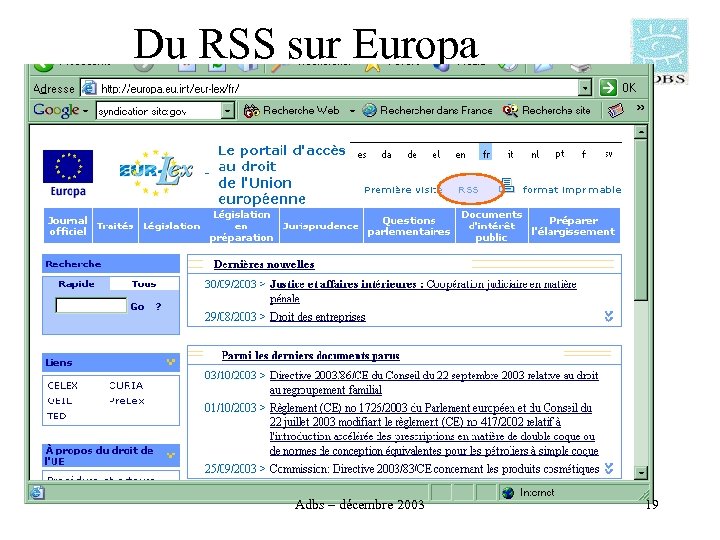This screenshot has width=720, height=540.
Task: Click the printer icon next to format imprimable
Action: click(x=507, y=186)
